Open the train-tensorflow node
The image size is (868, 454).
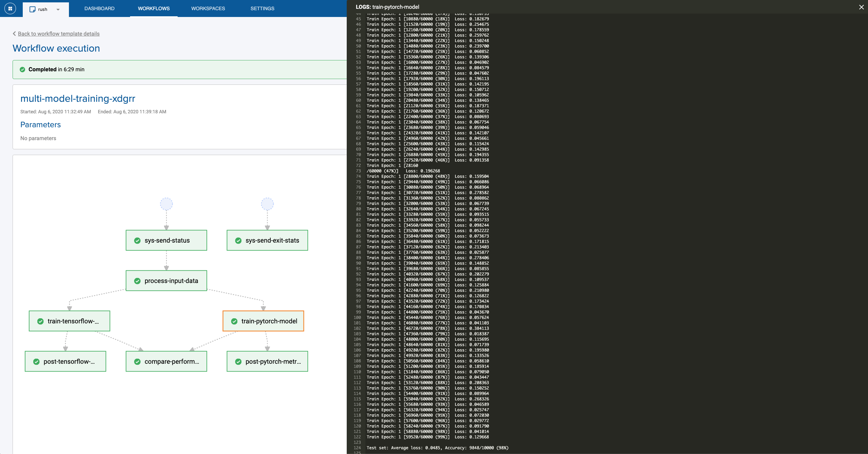(x=70, y=321)
